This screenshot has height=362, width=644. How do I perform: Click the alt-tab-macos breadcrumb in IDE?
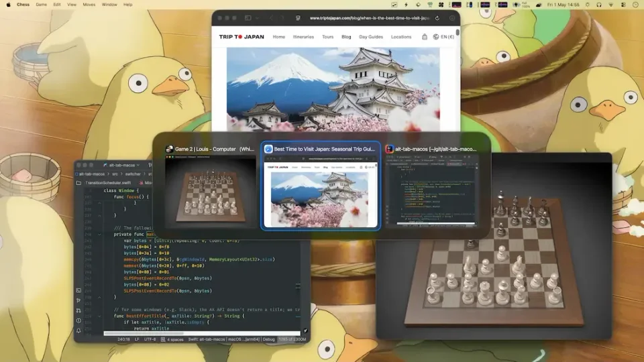pos(92,174)
